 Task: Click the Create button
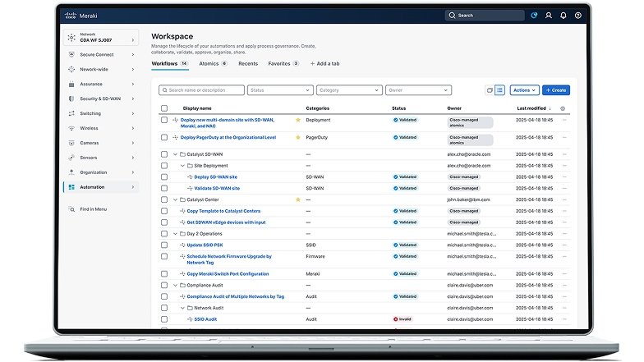(556, 90)
